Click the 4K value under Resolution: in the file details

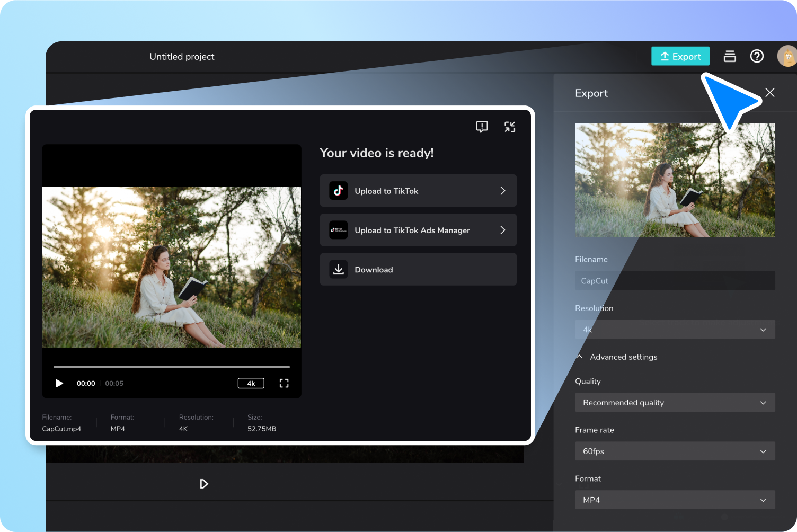(x=183, y=429)
